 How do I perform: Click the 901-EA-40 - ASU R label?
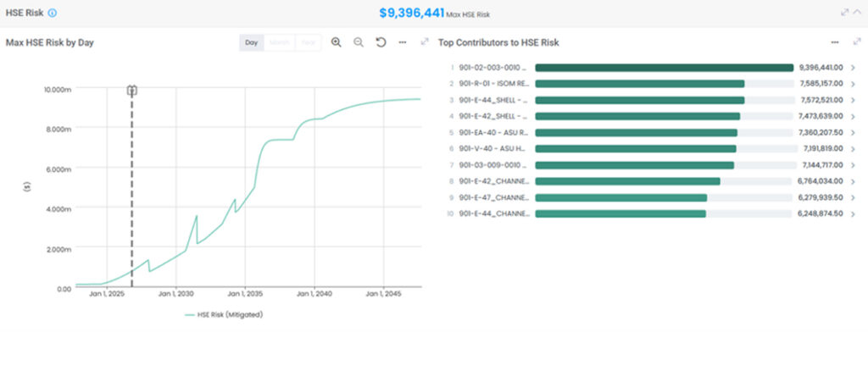pos(493,133)
